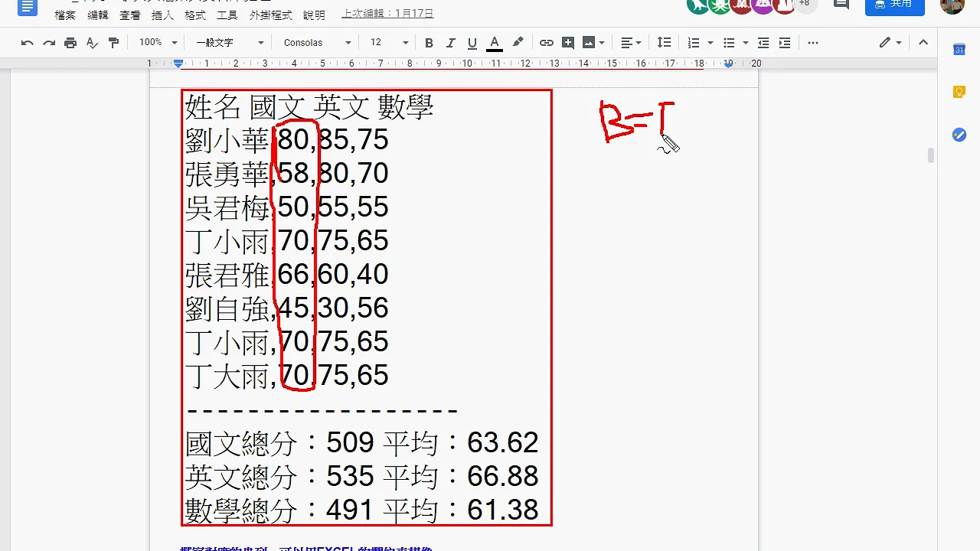Image resolution: width=980 pixels, height=551 pixels.
Task: Print the document via printer icon
Action: [x=70, y=43]
